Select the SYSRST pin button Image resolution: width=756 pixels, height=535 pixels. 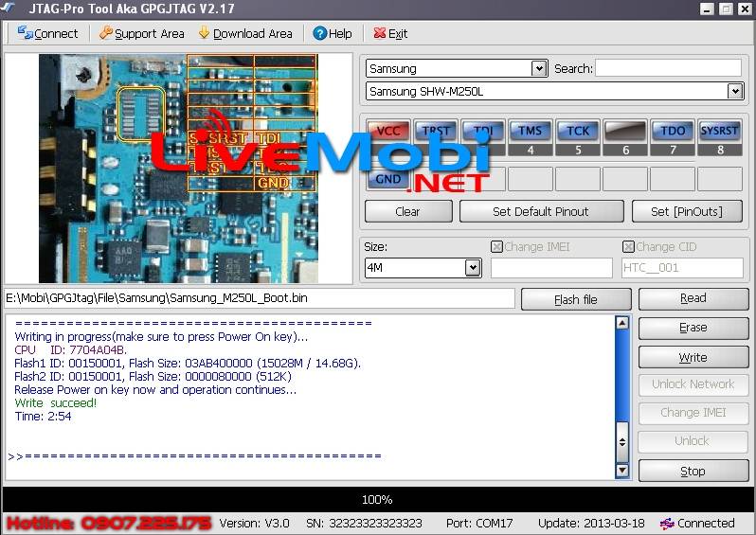[719, 131]
